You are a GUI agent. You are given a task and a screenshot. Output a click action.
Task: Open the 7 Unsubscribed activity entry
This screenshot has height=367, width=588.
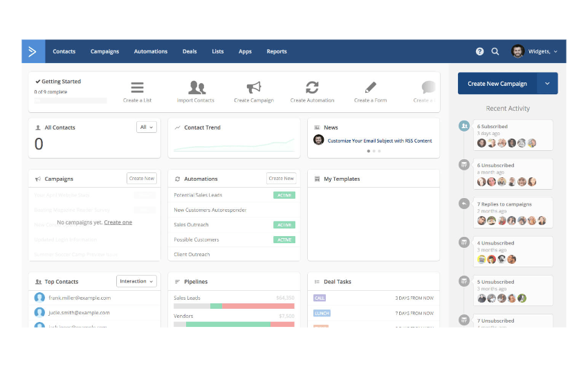point(512,321)
